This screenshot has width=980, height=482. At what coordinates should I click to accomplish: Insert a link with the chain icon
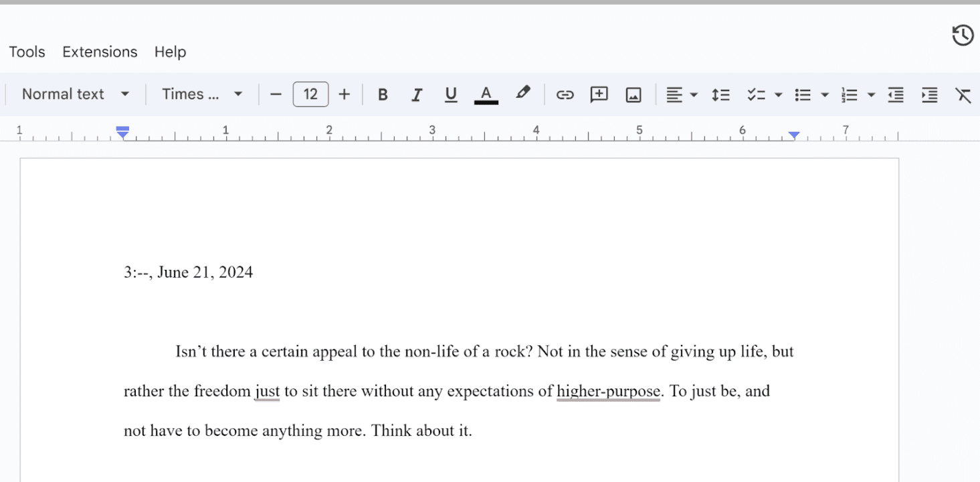[565, 94]
